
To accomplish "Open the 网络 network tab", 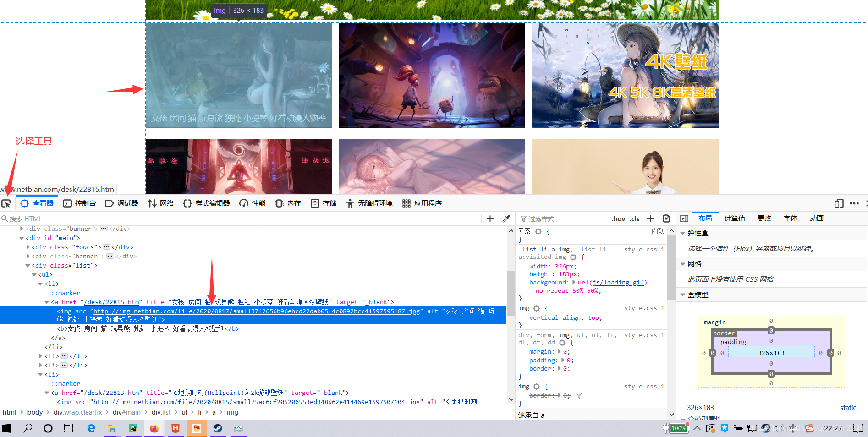I will tap(160, 203).
